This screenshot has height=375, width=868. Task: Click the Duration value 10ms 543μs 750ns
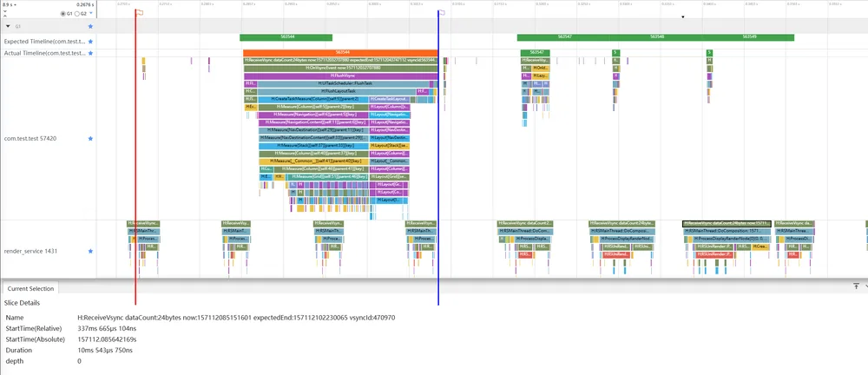[106, 350]
